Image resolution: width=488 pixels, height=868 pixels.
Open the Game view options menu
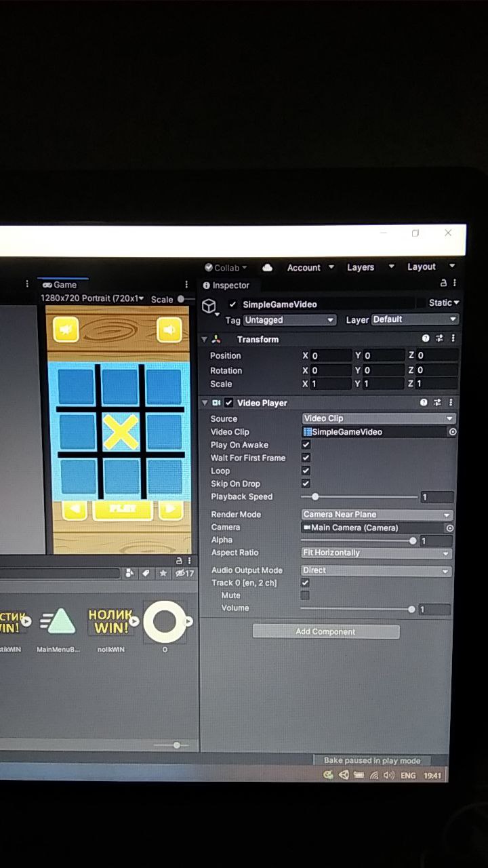click(x=186, y=285)
